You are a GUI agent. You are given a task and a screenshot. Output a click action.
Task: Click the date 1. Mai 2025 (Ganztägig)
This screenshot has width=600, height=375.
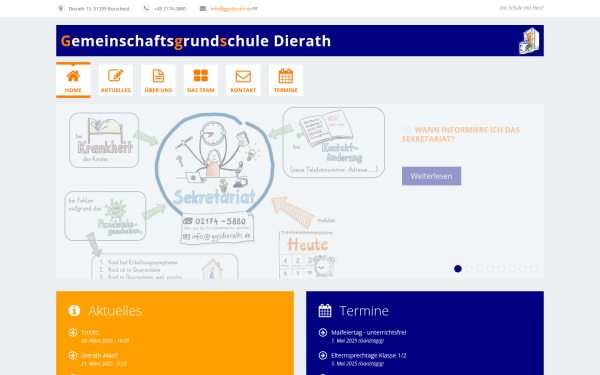tap(357, 341)
